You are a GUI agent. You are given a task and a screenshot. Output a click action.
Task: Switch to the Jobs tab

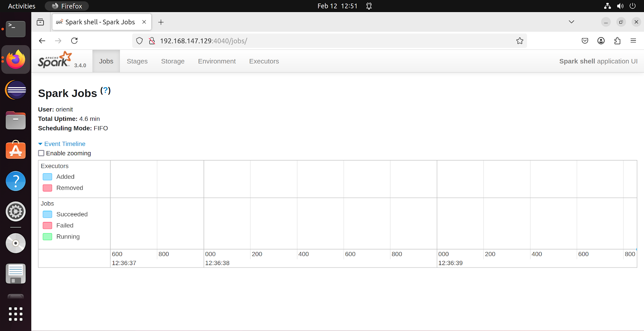coord(106,61)
